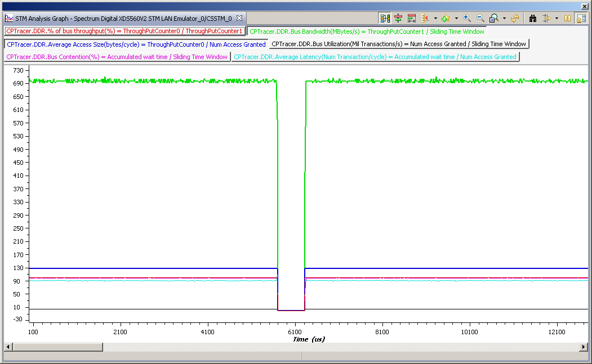Open dropdown next to bookmark star icon

pos(456,18)
